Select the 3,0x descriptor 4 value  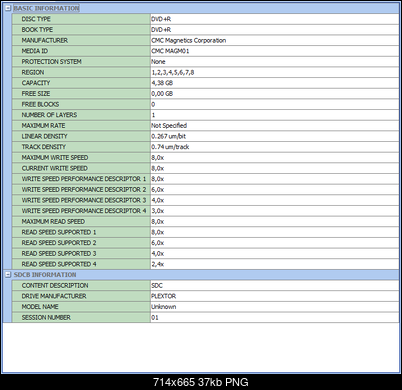(158, 211)
